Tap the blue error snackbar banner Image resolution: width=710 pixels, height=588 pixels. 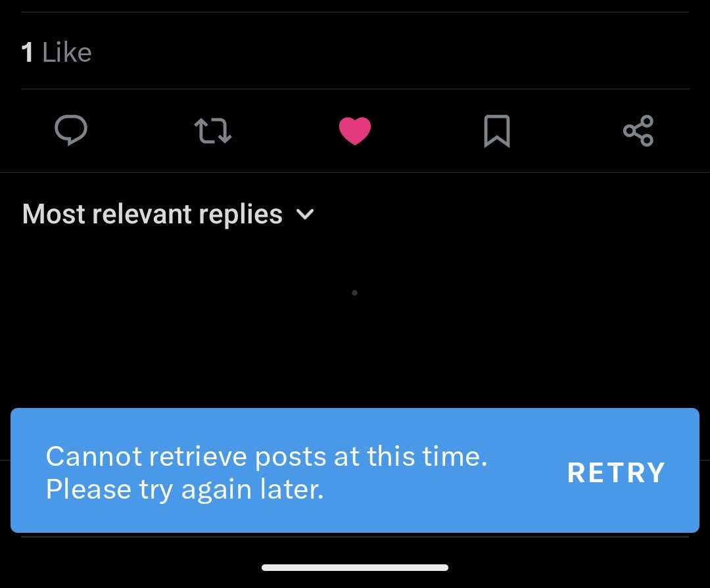[x=355, y=470]
